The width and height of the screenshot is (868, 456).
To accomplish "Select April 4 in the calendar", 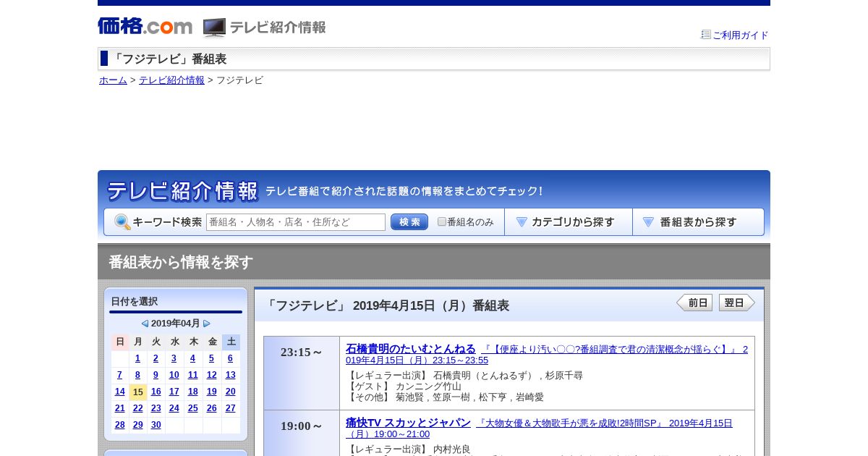I will (x=192, y=358).
